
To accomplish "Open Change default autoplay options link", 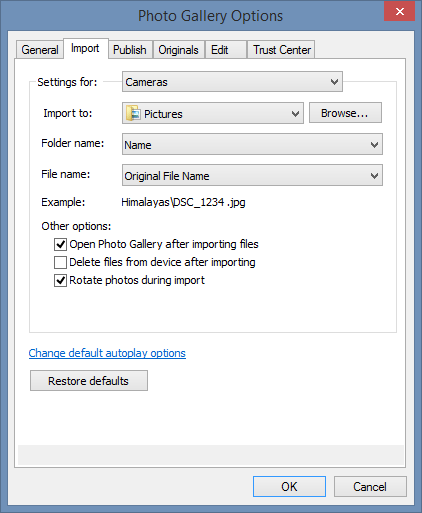I will point(107,353).
